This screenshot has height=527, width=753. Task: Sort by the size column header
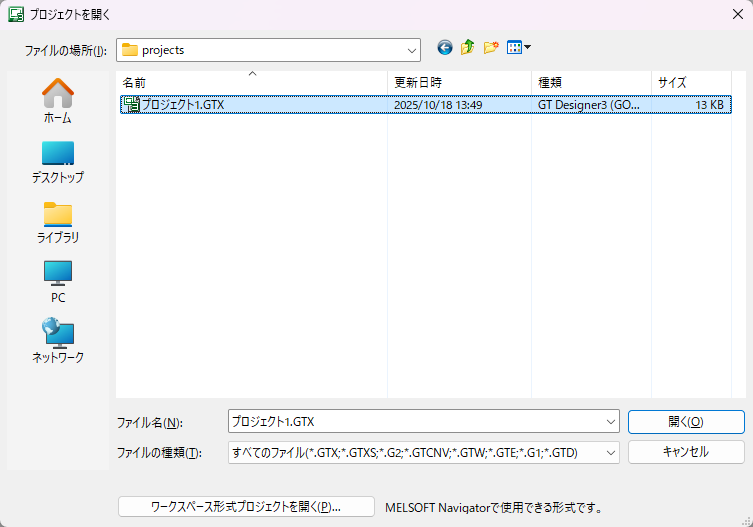pos(690,82)
